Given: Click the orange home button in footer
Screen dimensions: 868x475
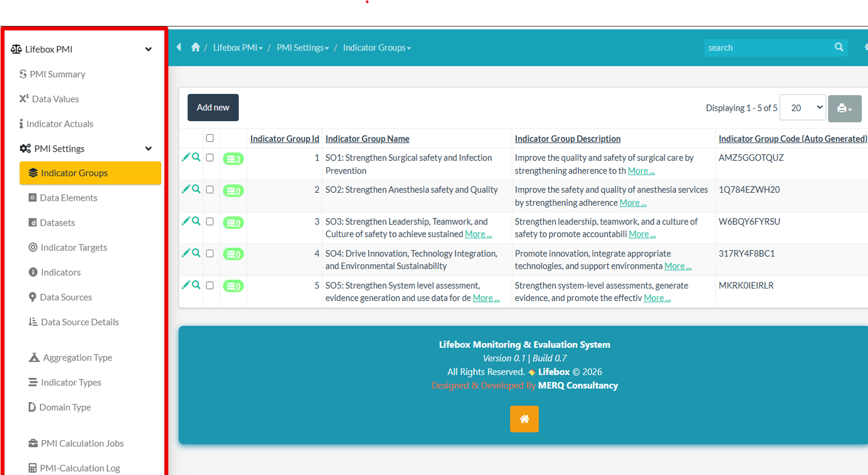Looking at the screenshot, I should [524, 419].
